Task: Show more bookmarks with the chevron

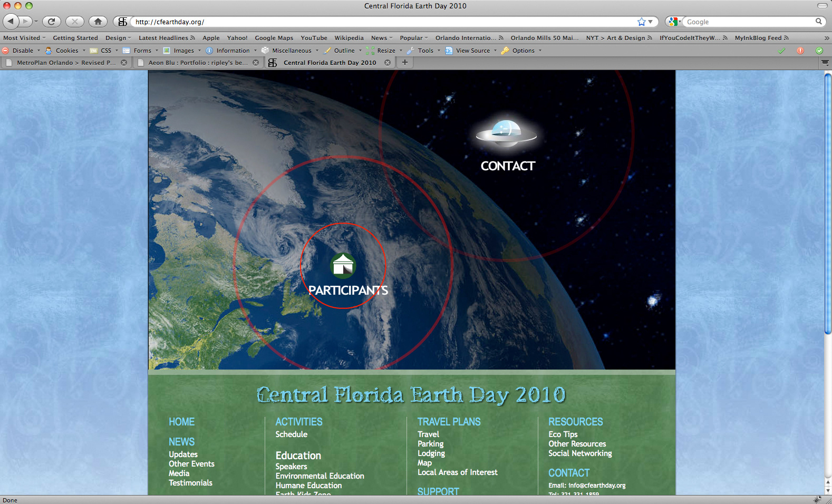Action: (x=826, y=38)
